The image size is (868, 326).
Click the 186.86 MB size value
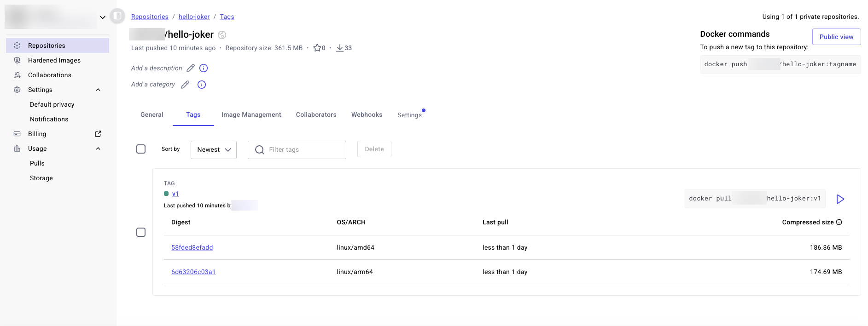826,247
